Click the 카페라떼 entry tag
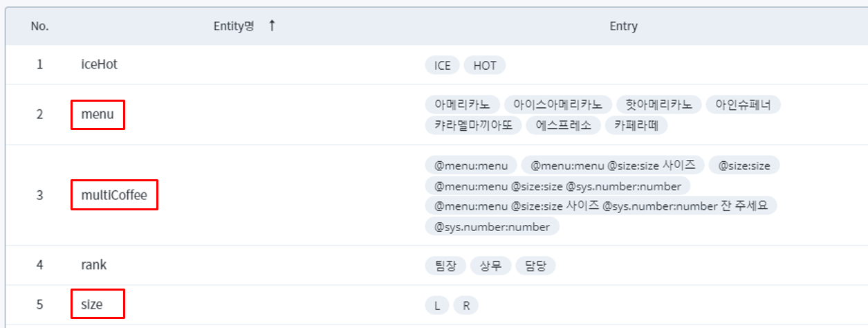The width and height of the screenshot is (868, 328). [x=636, y=126]
